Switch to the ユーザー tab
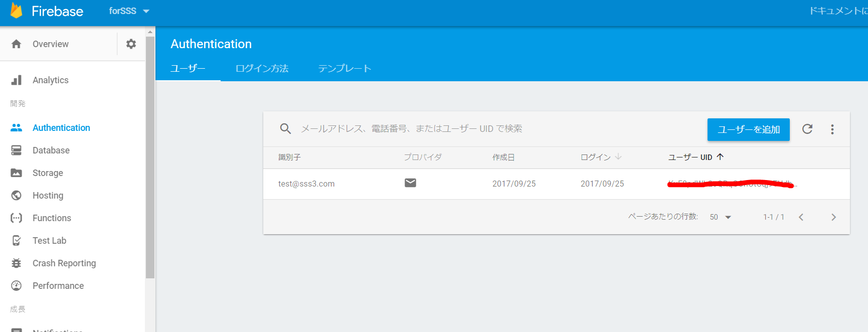The height and width of the screenshot is (332, 868). pos(188,69)
